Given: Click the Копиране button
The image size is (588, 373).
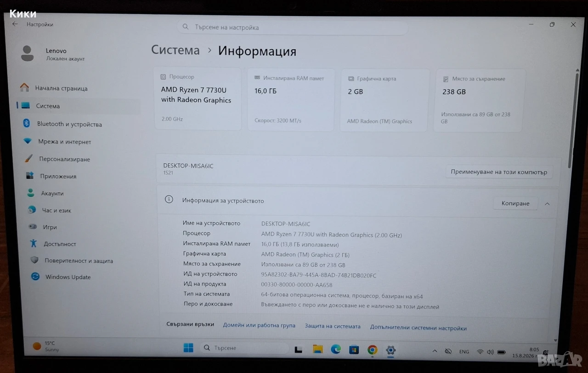Looking at the screenshot, I should pyautogui.click(x=515, y=203).
